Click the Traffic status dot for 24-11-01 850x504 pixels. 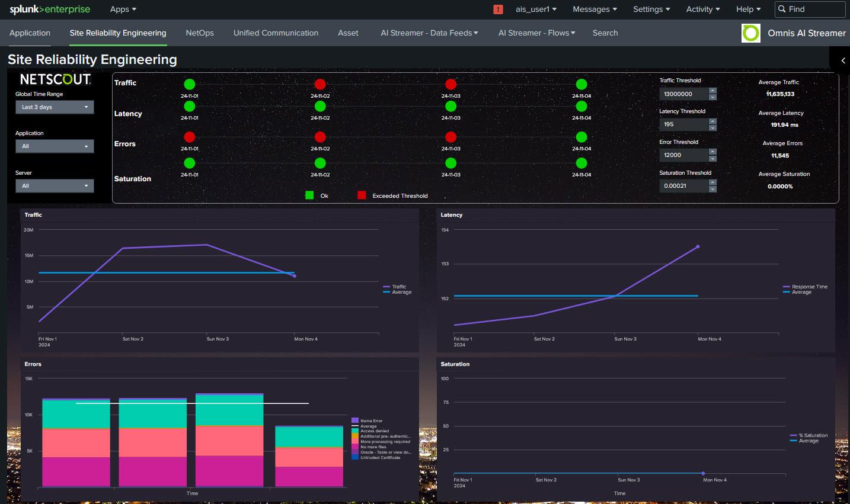coord(190,85)
